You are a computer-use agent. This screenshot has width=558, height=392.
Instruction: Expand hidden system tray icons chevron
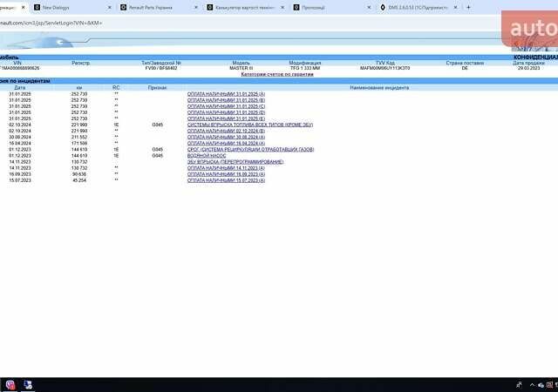click(x=532, y=385)
